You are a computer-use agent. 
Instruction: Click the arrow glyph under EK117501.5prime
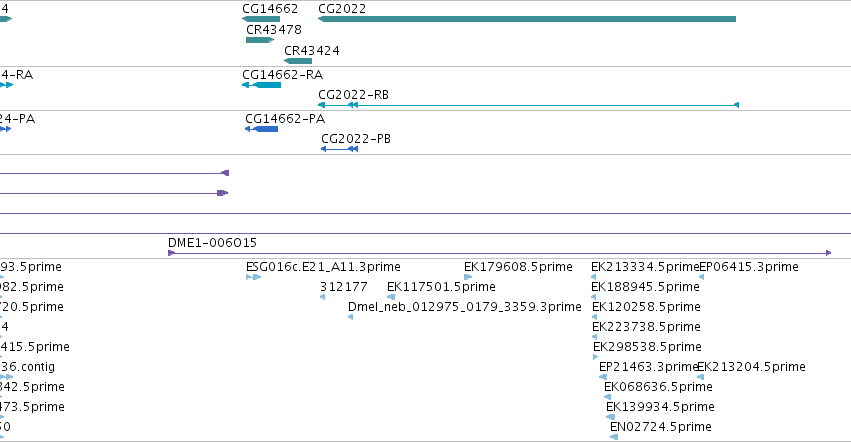click(391, 297)
